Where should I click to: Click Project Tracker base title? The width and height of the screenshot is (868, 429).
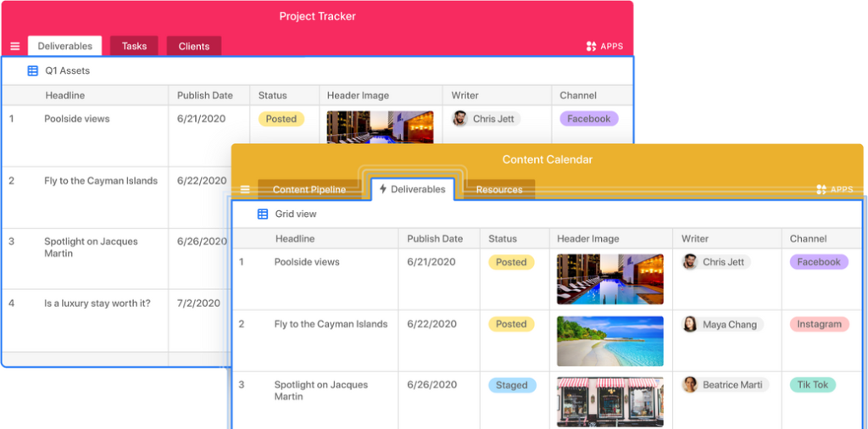coord(317,16)
